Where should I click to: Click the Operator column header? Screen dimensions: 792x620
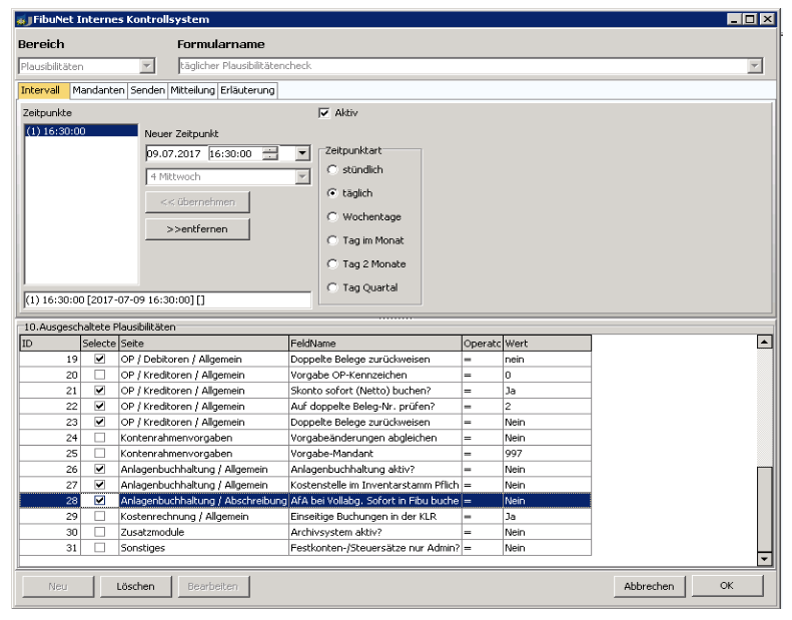click(482, 343)
